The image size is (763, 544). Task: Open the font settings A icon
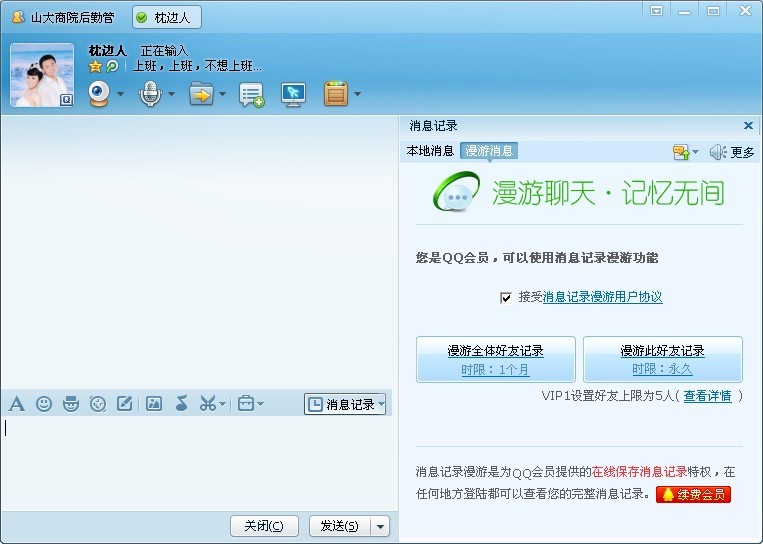tap(17, 403)
